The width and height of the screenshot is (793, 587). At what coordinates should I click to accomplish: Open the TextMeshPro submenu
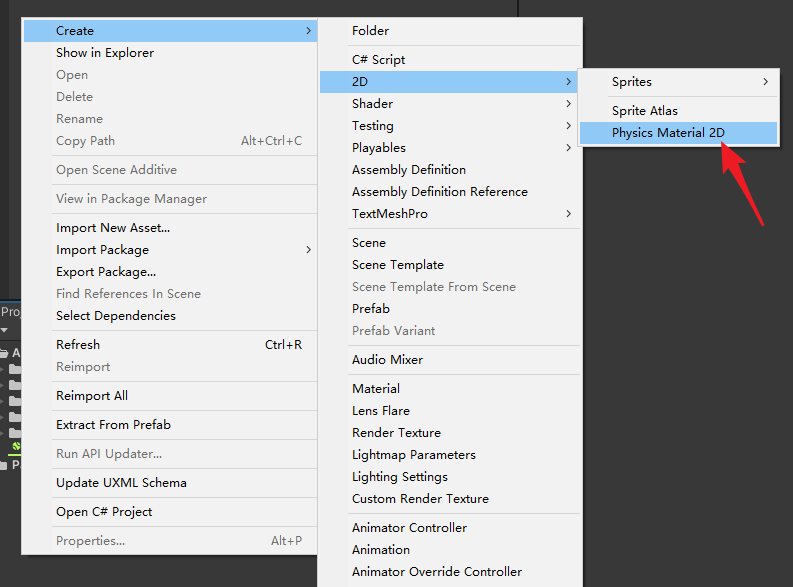pos(449,214)
